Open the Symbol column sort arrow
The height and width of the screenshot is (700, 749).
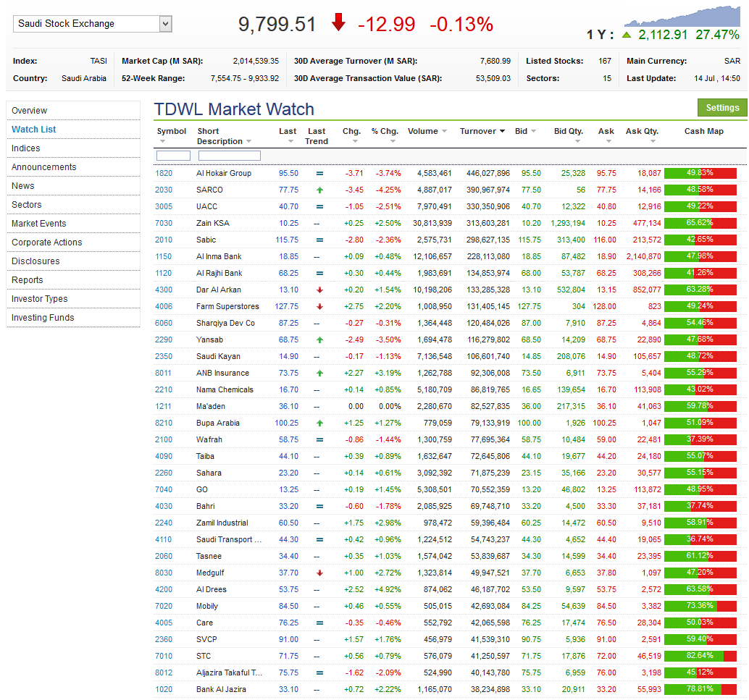click(x=162, y=141)
